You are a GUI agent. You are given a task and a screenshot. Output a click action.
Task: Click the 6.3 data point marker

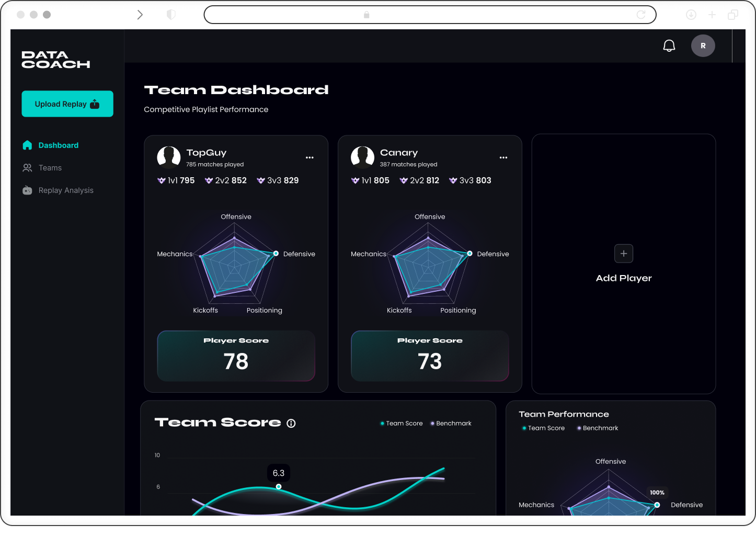coord(279,486)
